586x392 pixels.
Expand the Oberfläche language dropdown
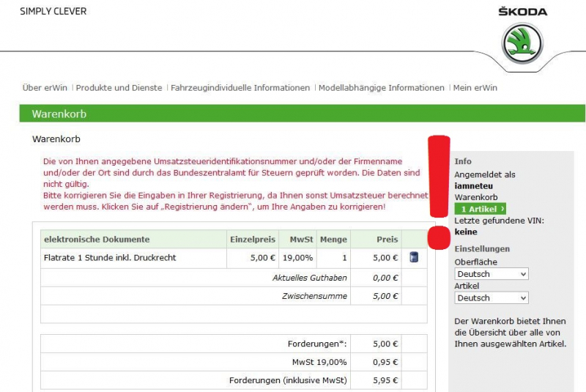point(491,273)
